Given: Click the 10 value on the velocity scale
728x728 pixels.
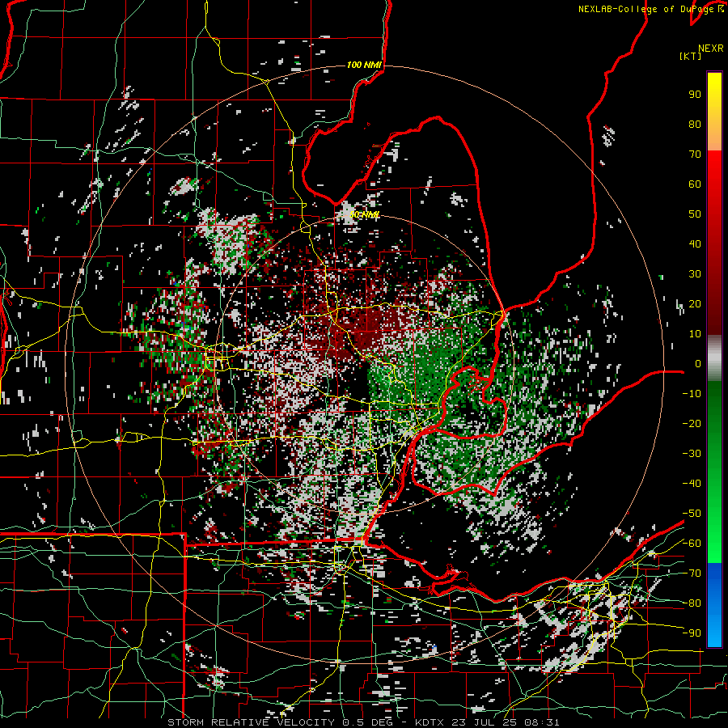Looking at the screenshot, I should click(x=695, y=334).
